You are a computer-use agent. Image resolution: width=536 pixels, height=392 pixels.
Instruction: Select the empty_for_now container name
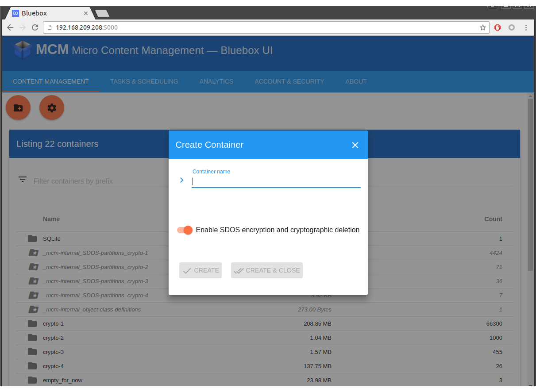62,380
